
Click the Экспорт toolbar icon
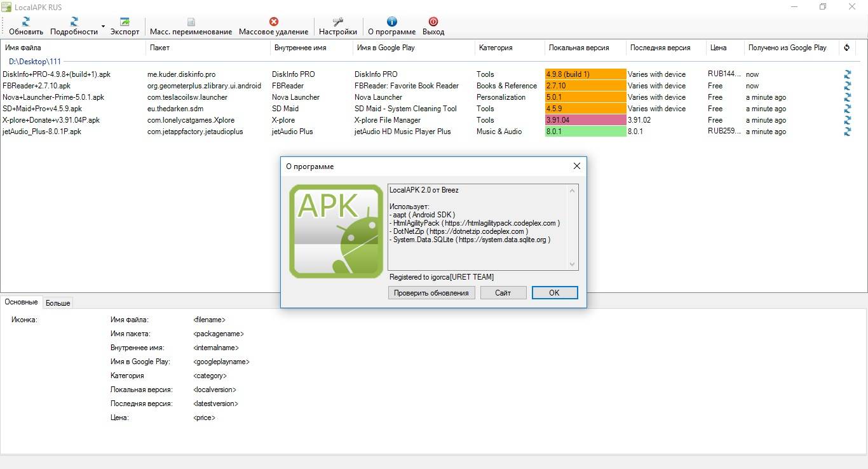click(x=125, y=22)
